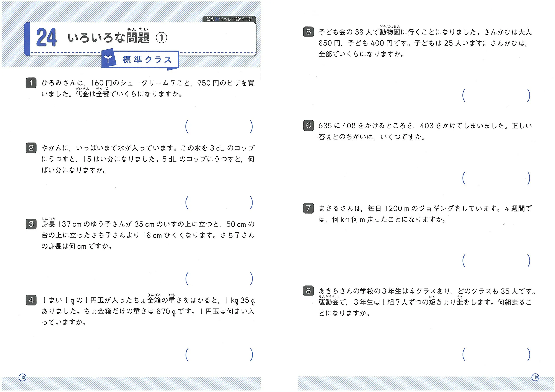Click the answer blank for problem 1
The height and width of the screenshot is (392, 555).
219,126
